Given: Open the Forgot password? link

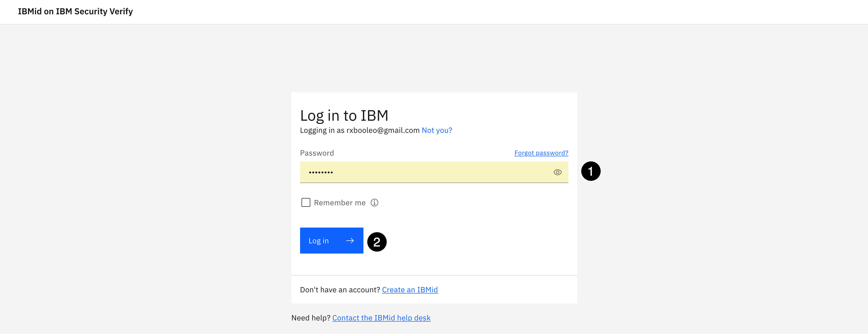Looking at the screenshot, I should pyautogui.click(x=541, y=153).
